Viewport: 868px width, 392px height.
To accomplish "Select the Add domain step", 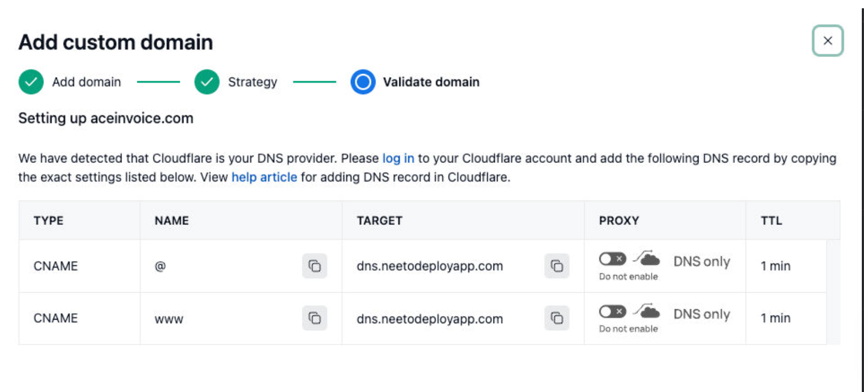I will 86,82.
